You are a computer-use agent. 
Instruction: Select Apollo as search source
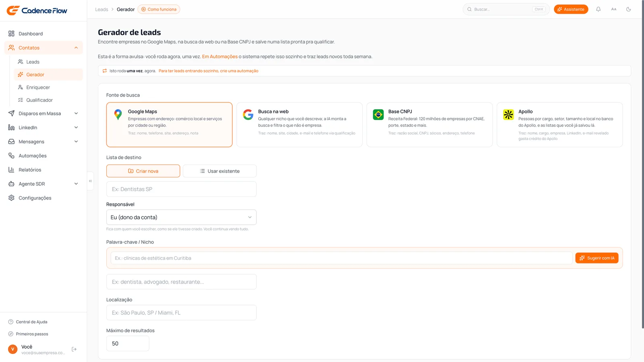coord(559,125)
